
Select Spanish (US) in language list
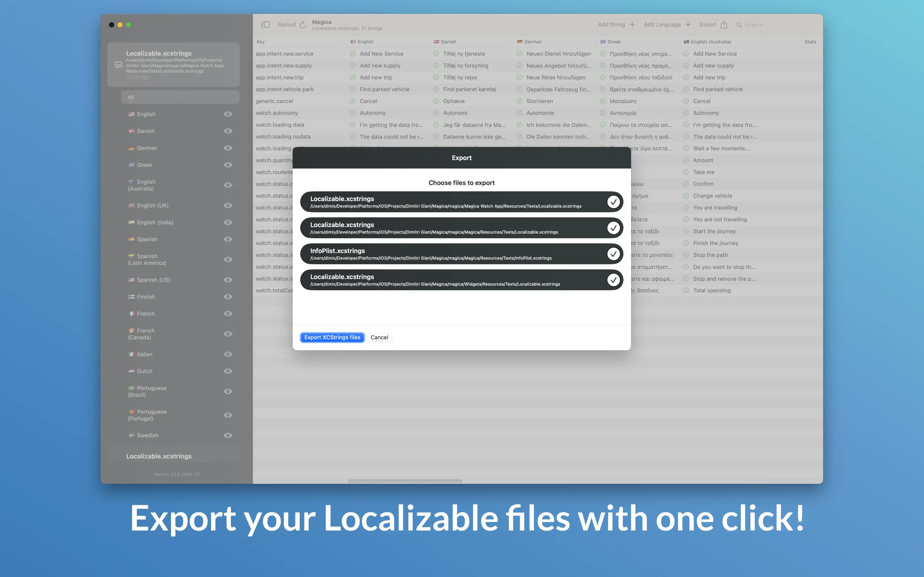click(x=153, y=280)
